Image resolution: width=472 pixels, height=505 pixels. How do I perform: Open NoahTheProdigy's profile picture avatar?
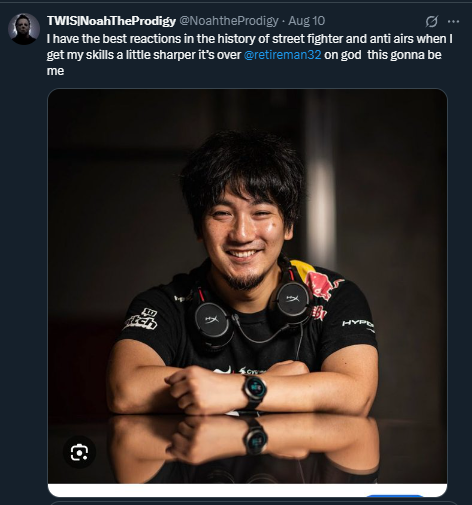click(x=24, y=29)
